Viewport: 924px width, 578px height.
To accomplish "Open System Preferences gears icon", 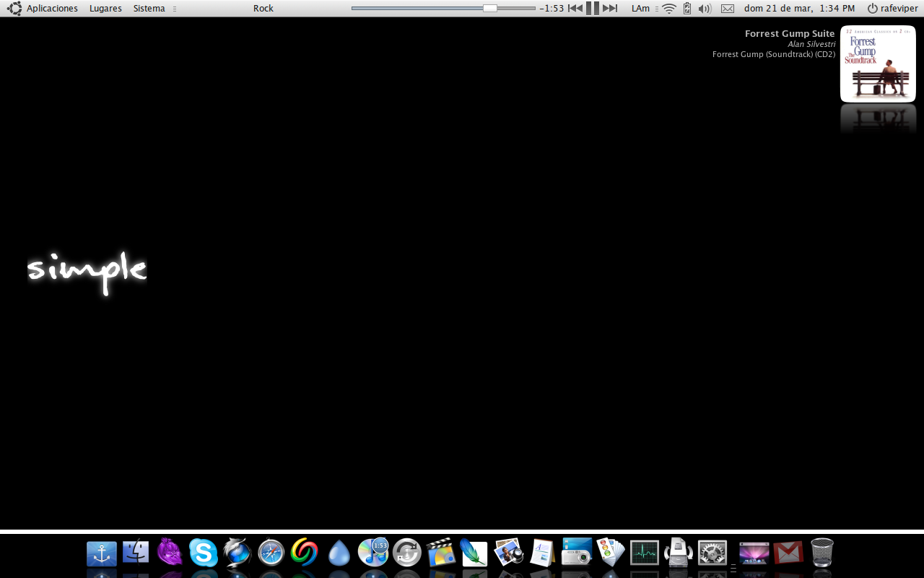I will click(x=712, y=553).
